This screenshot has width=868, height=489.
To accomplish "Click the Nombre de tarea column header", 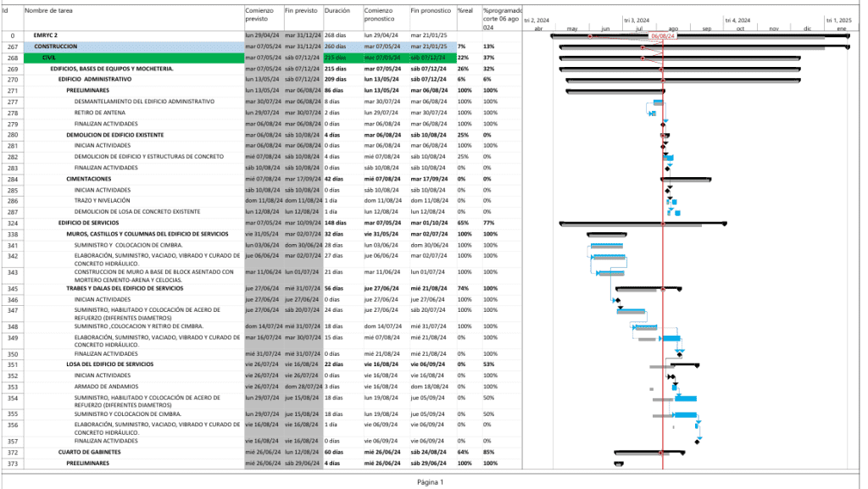I will (49, 11).
